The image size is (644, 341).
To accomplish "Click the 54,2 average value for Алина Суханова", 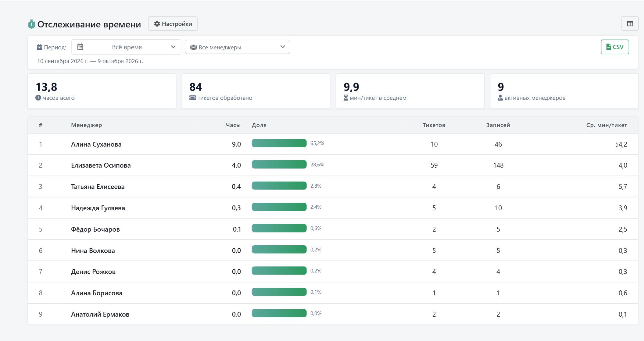I will coord(621,144).
